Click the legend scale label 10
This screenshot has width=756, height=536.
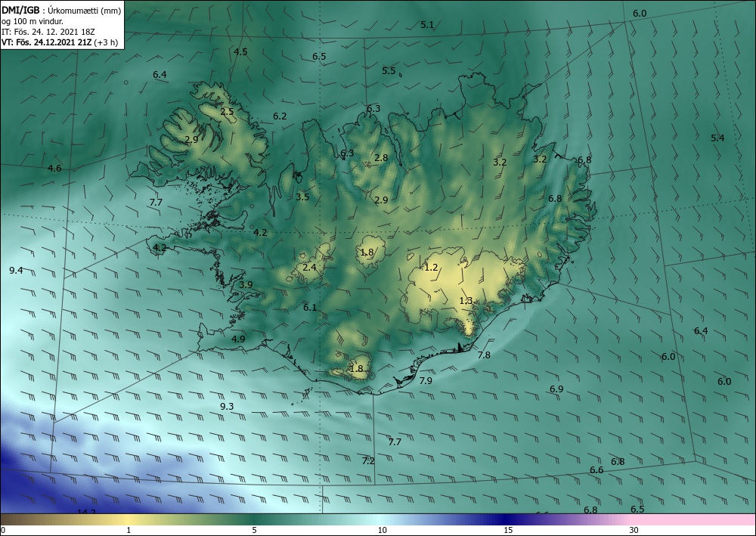[x=382, y=531]
